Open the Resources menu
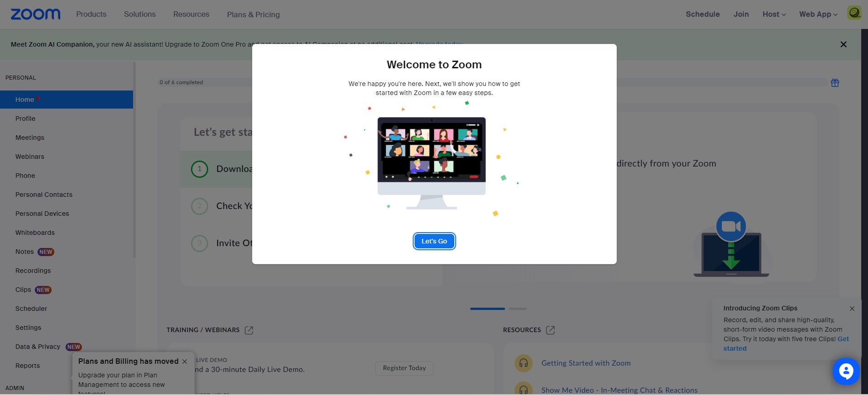 click(x=191, y=14)
